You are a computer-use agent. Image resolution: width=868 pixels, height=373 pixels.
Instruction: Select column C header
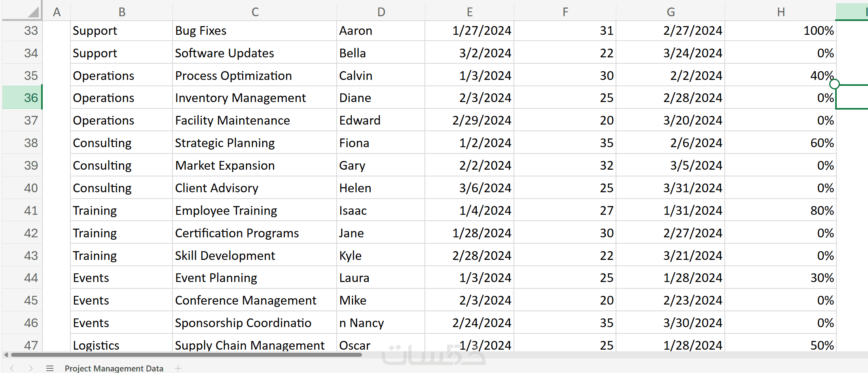point(255,12)
